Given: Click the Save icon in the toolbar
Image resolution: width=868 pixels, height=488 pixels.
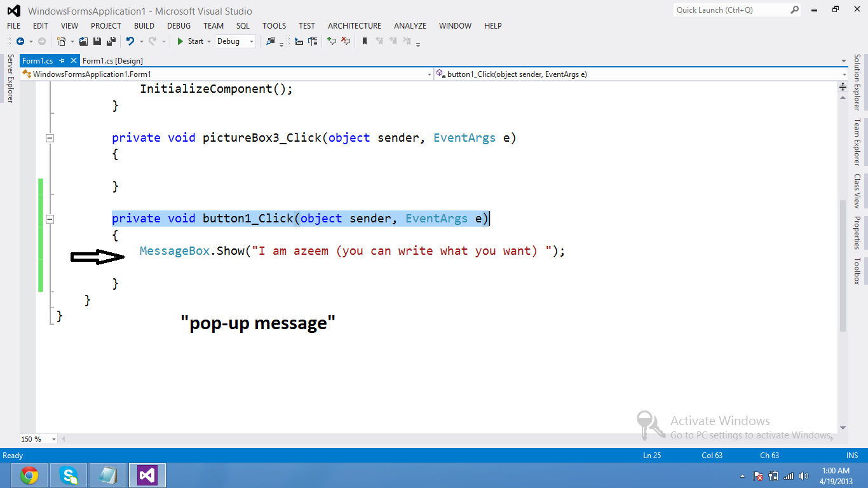Looking at the screenshot, I should 97,41.
